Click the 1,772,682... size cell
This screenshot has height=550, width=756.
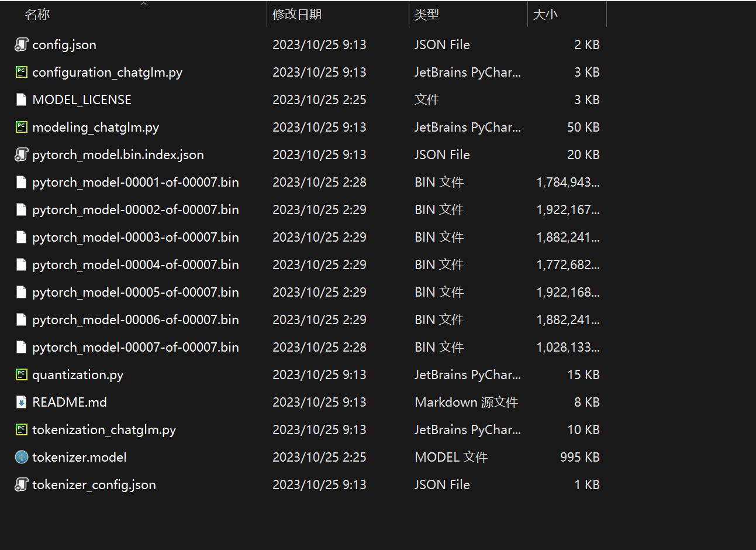pos(568,264)
